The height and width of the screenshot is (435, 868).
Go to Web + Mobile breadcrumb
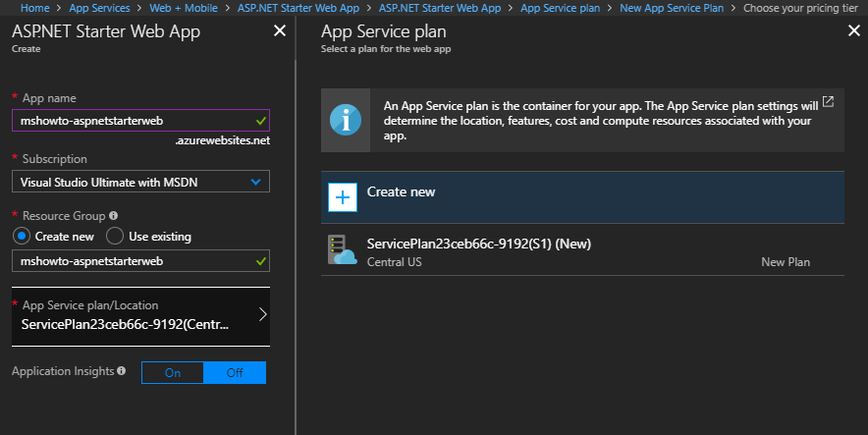(x=184, y=8)
